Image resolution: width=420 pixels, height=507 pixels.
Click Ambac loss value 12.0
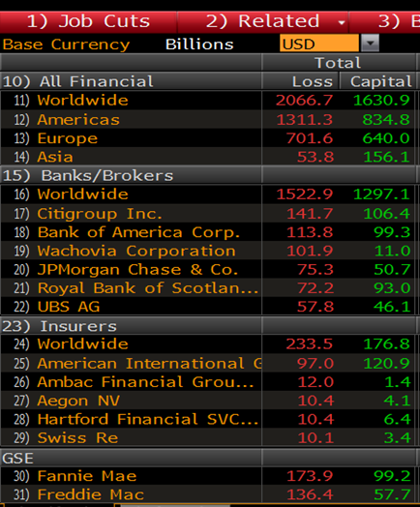[315, 382]
